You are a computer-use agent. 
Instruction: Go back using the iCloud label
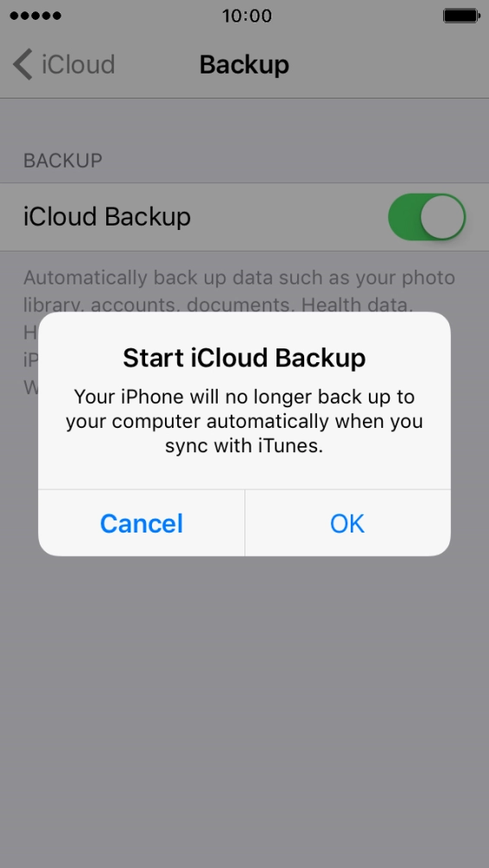click(x=79, y=65)
